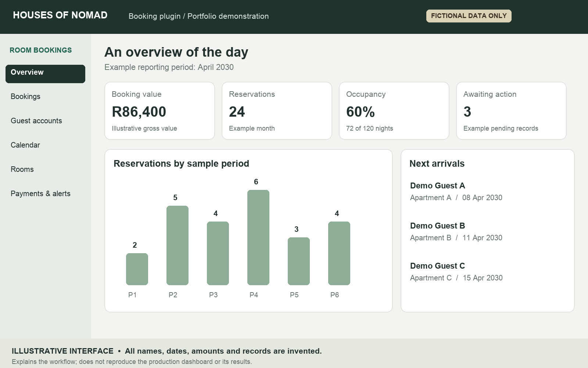
Task: Click the ILLUSTRATIVE INTERFACE footer notice
Action: point(166,351)
